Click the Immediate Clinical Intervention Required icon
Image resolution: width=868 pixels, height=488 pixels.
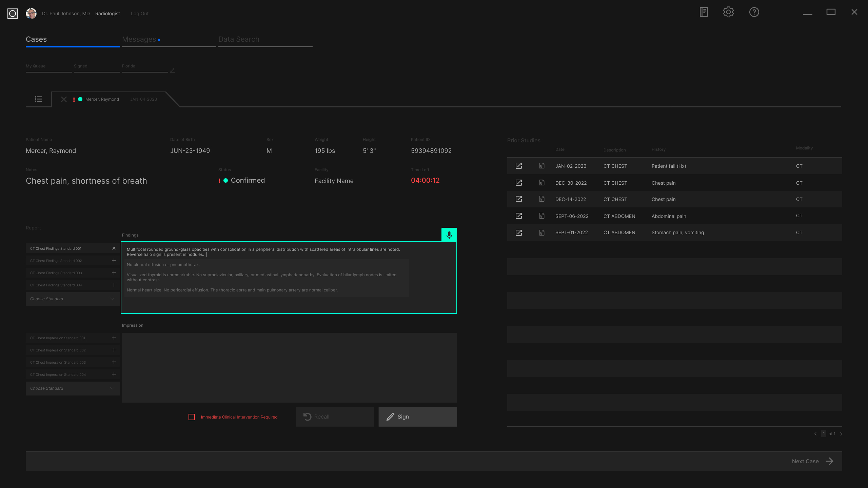(x=191, y=416)
